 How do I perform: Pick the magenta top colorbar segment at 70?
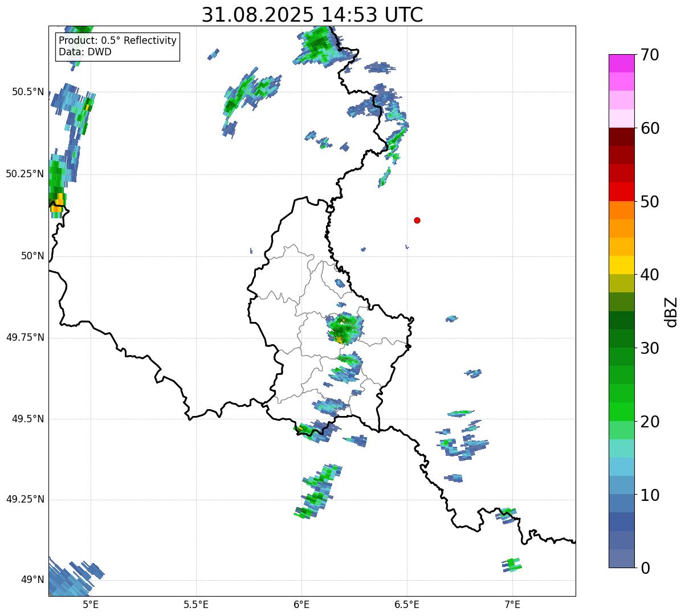point(625,63)
